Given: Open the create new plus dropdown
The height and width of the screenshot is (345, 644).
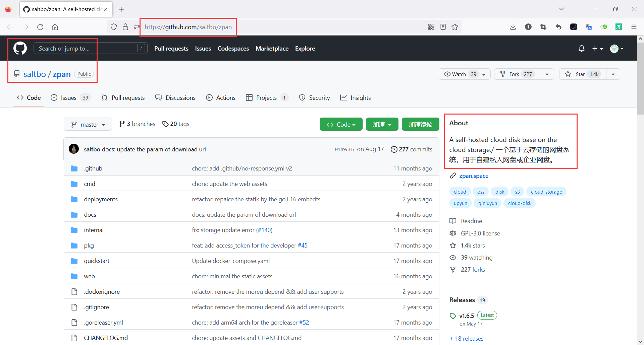Looking at the screenshot, I should click(598, 49).
